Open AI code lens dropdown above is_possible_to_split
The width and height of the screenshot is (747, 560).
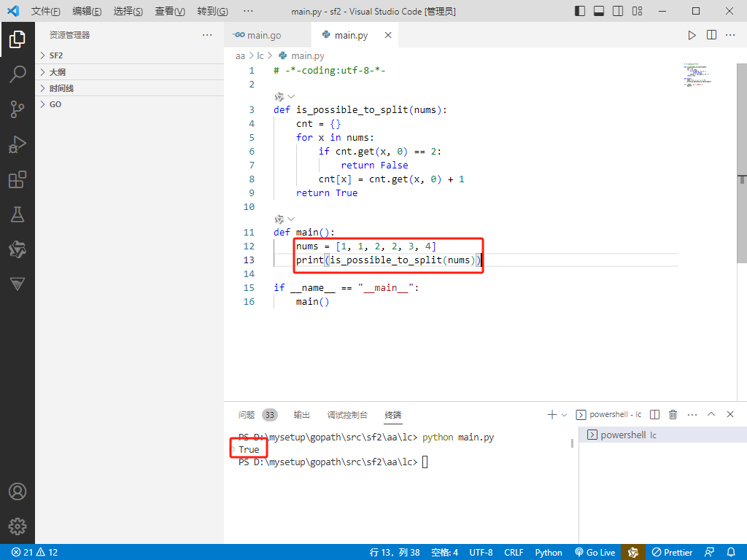(x=285, y=97)
